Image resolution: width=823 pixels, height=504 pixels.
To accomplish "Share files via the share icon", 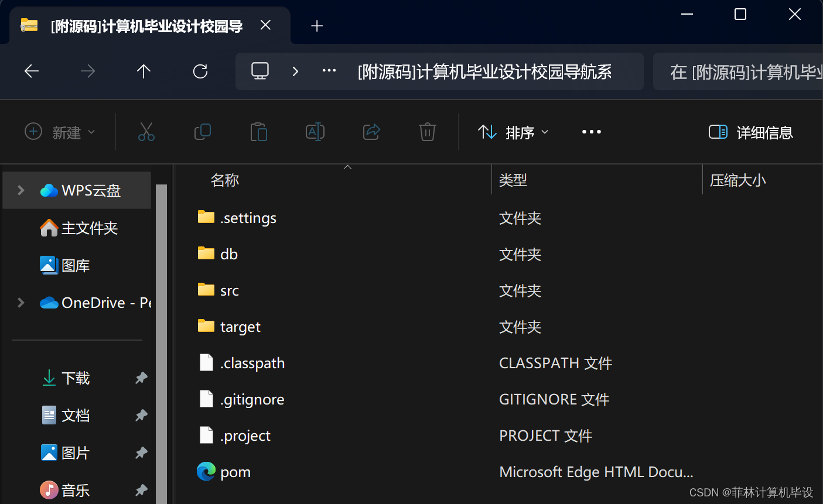I will point(371,132).
